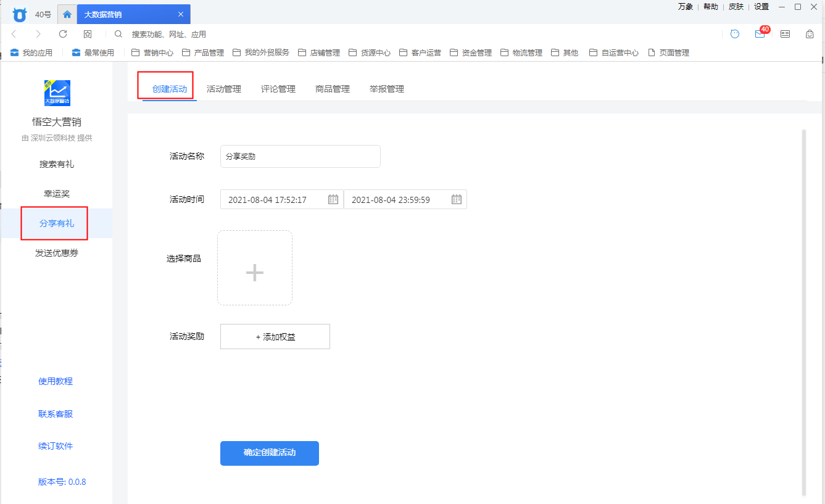
Task: Switch to the 举报管理 tab
Action: [x=387, y=89]
